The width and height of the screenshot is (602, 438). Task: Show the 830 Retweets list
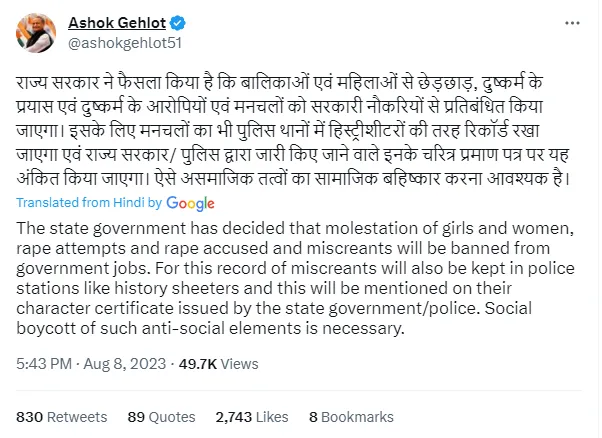click(x=62, y=414)
